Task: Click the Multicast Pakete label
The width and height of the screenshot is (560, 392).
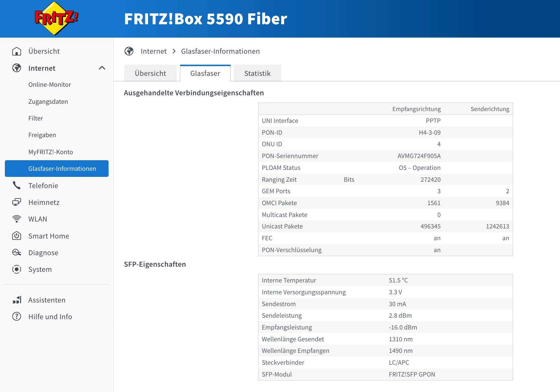Action: coord(285,215)
